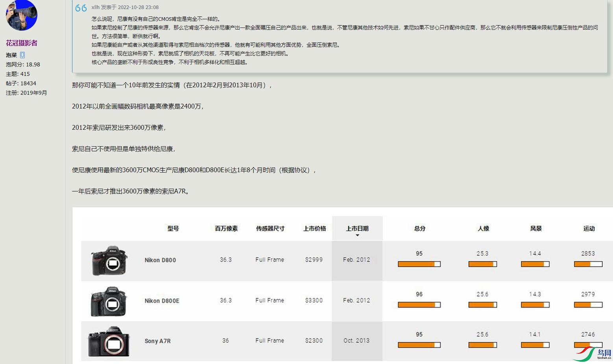Select the 百万像素 column header
This screenshot has height=364, width=613.
[226, 228]
